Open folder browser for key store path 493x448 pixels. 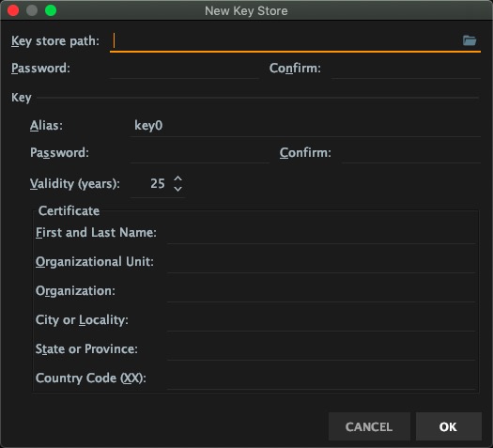(x=470, y=40)
